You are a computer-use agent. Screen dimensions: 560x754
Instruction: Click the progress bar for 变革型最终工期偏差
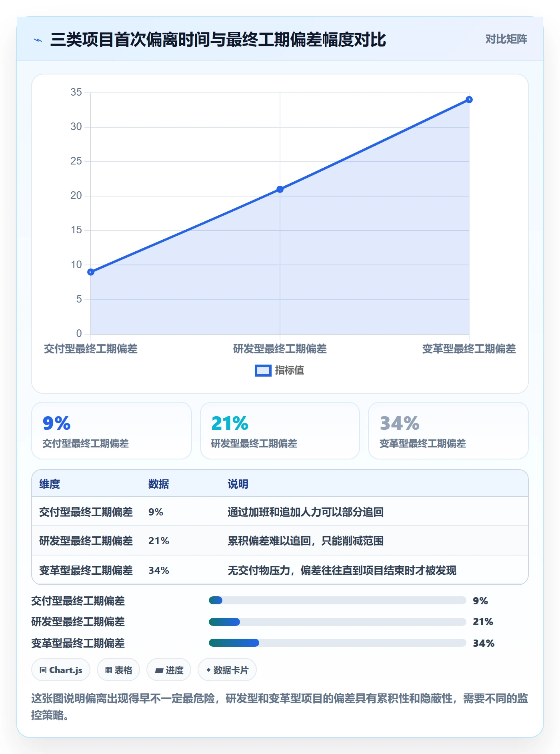pos(338,643)
